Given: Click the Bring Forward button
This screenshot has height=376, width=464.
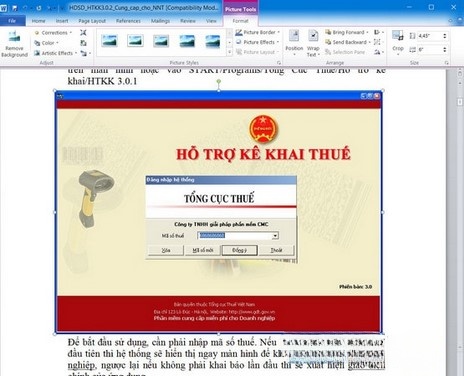Looking at the screenshot, I should click(345, 32).
